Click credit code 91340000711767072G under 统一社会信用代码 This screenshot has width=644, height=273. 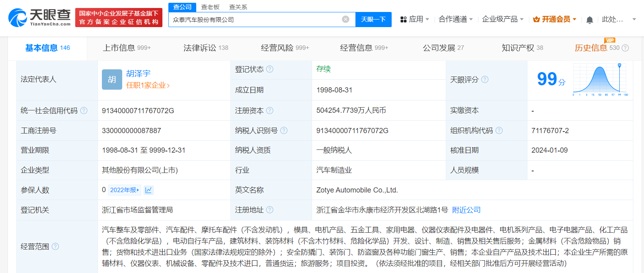tap(138, 110)
